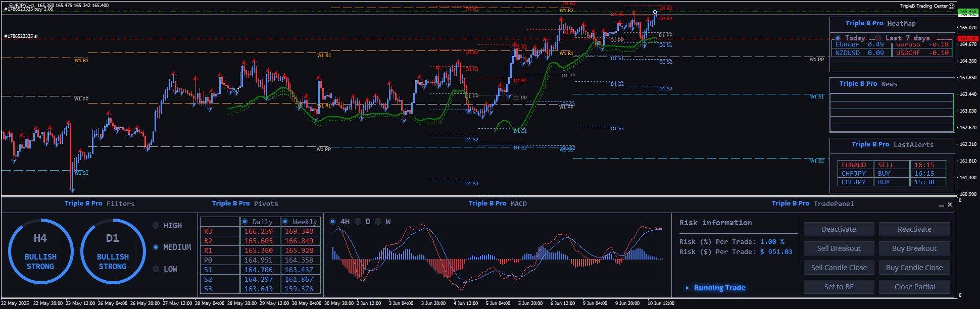Click the Running Trade arrow icon
Image resolution: width=980 pixels, height=309 pixels.
click(x=687, y=288)
